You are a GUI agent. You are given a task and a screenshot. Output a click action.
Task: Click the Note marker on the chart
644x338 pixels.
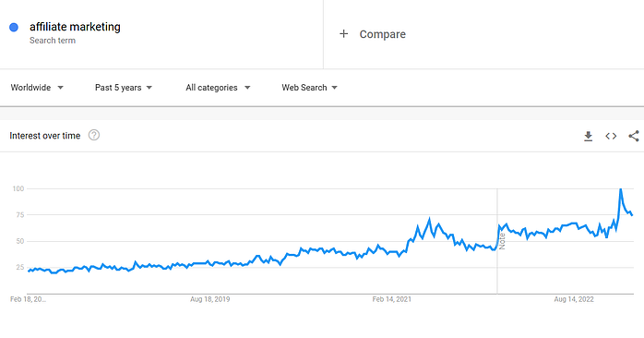502,241
